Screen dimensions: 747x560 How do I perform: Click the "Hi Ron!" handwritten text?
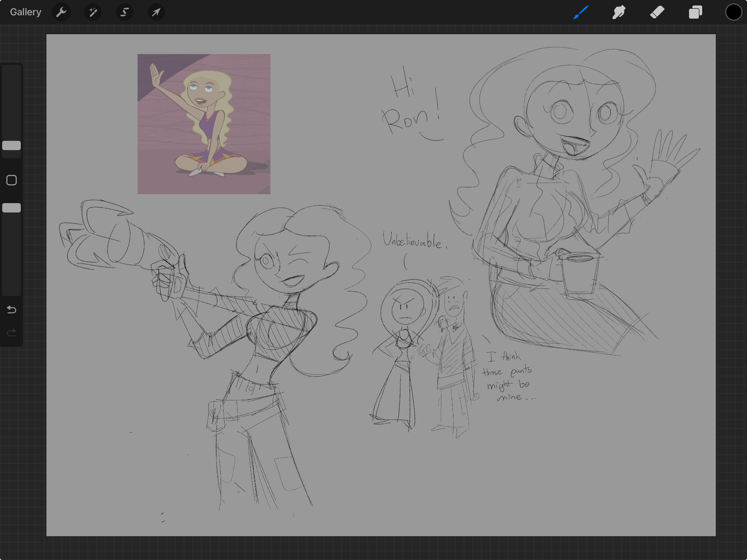coord(413,103)
